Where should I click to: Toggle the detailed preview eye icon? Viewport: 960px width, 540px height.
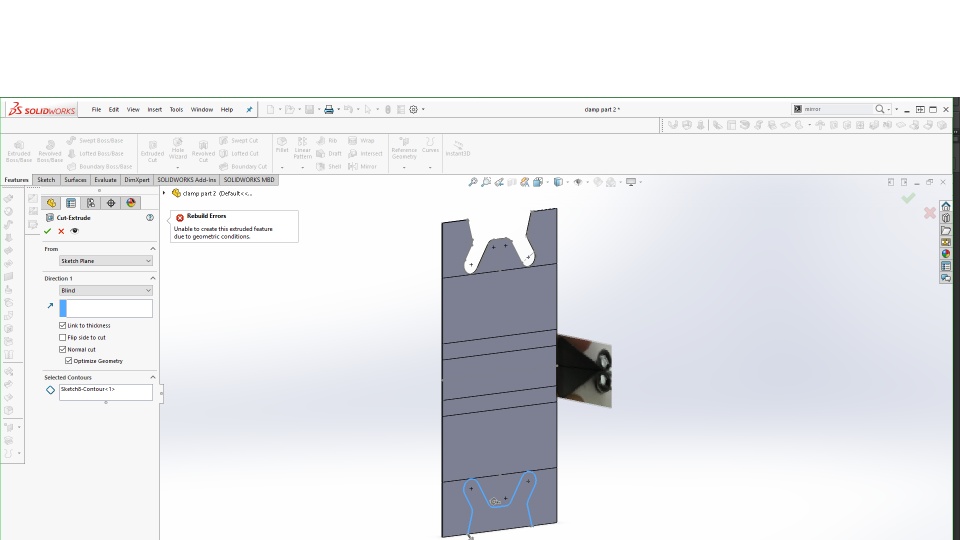75,231
